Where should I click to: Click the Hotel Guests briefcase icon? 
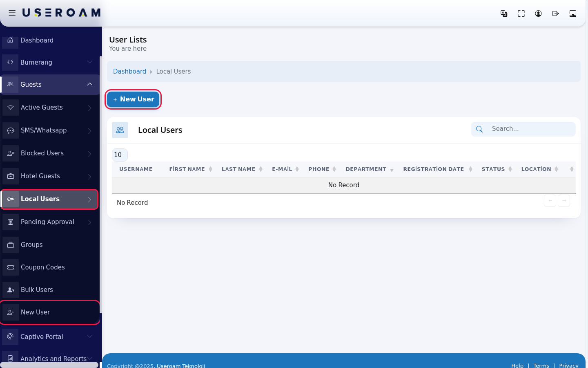tap(11, 176)
